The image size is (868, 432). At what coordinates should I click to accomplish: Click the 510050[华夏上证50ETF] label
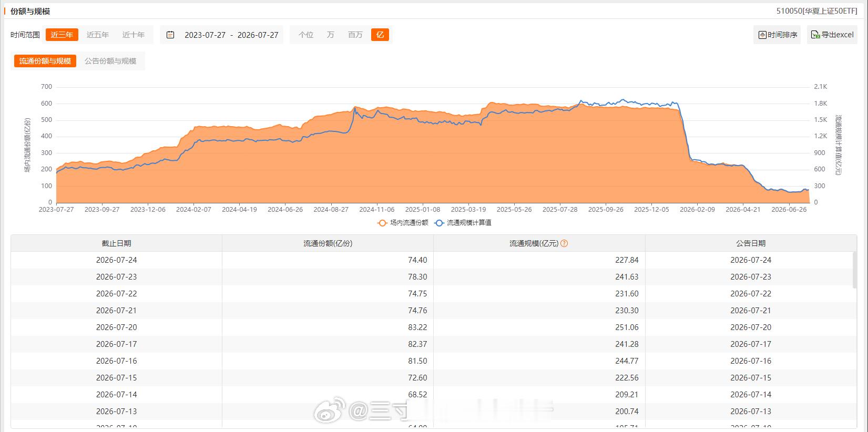tap(816, 11)
